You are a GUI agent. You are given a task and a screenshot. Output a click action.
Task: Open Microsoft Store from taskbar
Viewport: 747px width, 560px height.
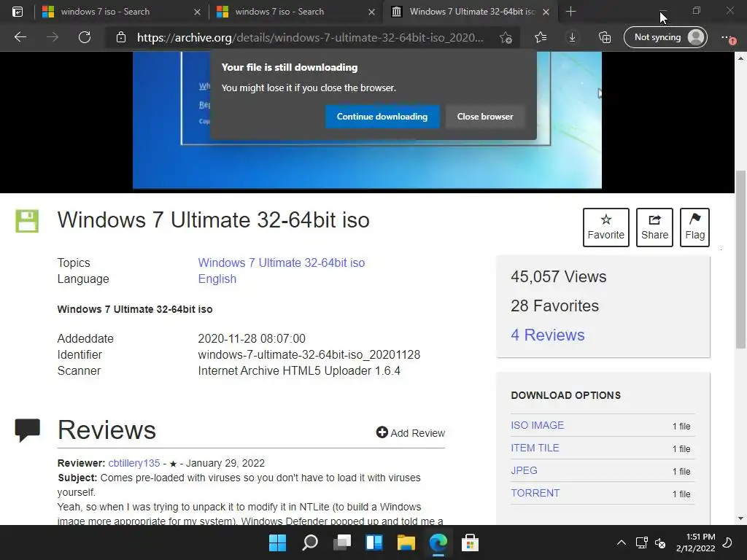[471, 542]
